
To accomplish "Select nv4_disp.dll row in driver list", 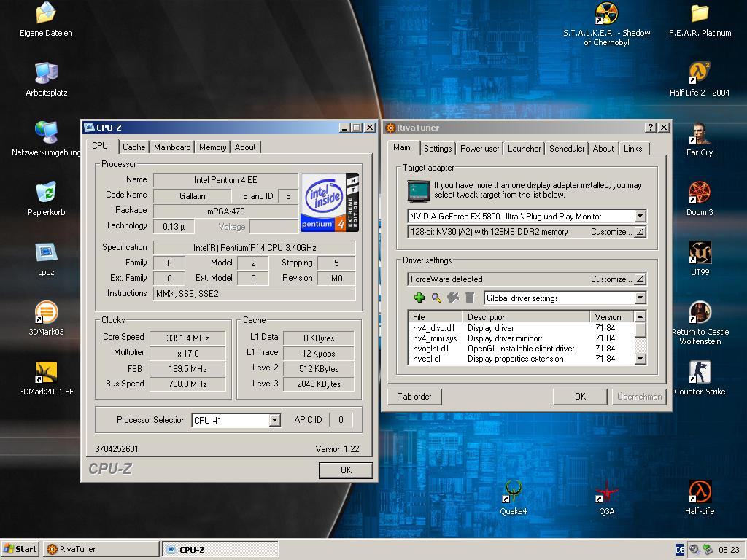I will [x=521, y=328].
